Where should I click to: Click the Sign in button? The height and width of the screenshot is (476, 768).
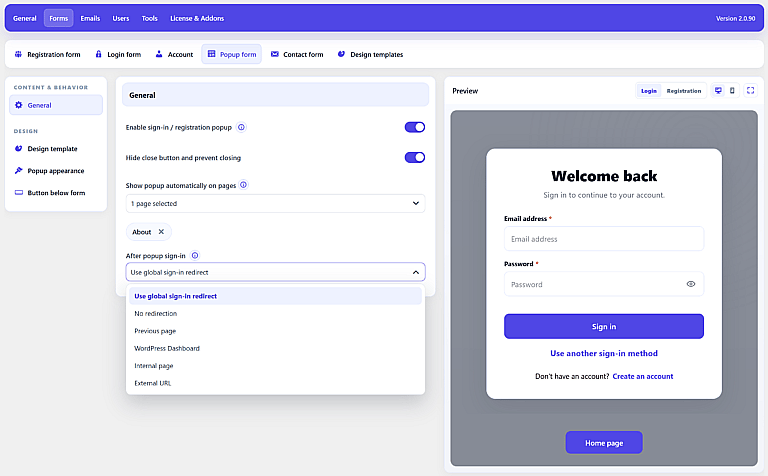[604, 327]
